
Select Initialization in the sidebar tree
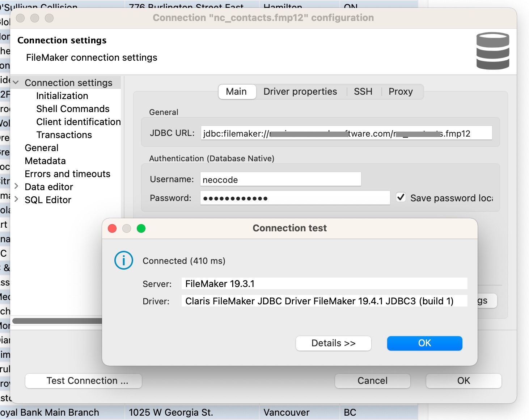(x=62, y=96)
